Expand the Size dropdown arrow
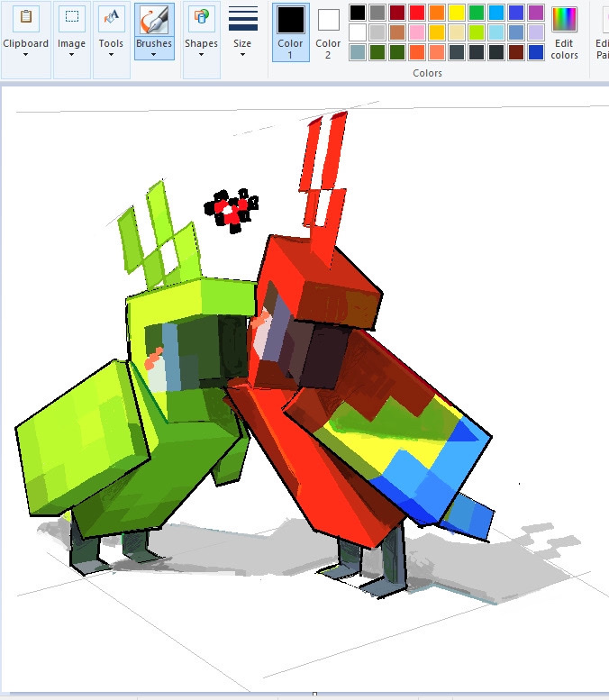 [x=242, y=55]
